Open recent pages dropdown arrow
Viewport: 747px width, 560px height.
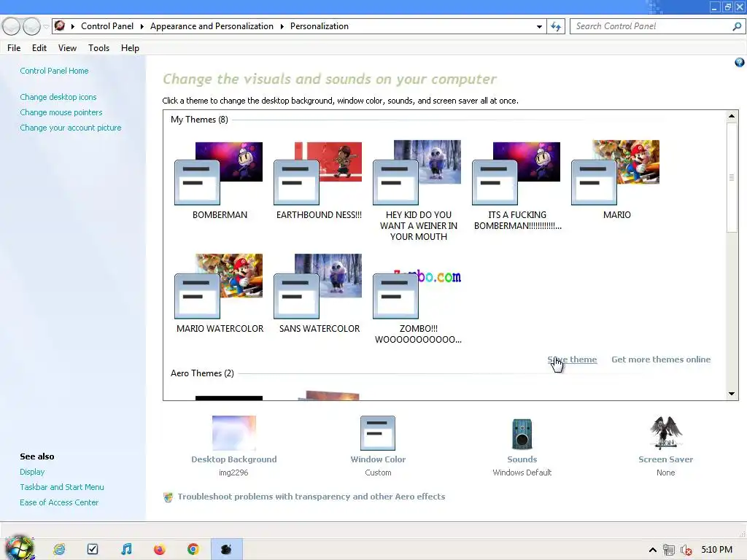pos(46,27)
